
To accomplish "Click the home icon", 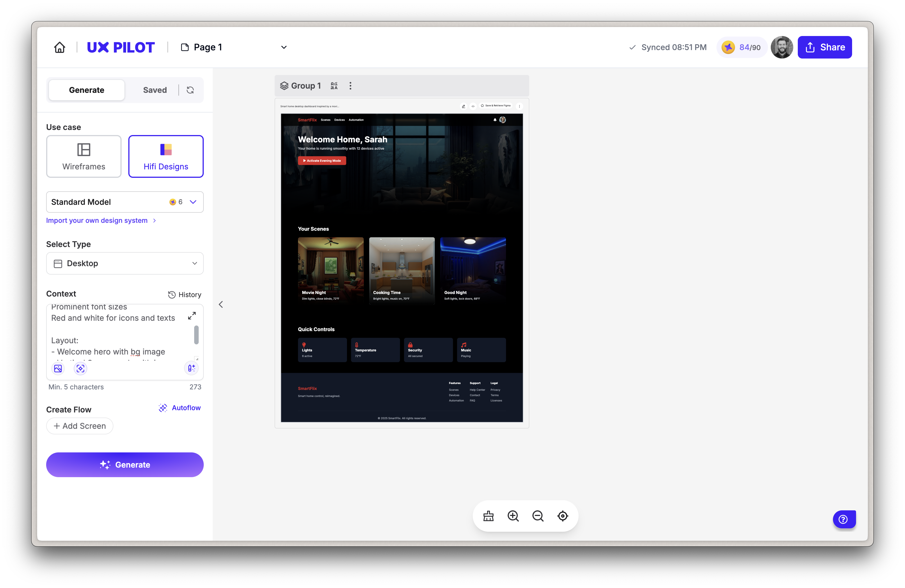I will tap(60, 47).
